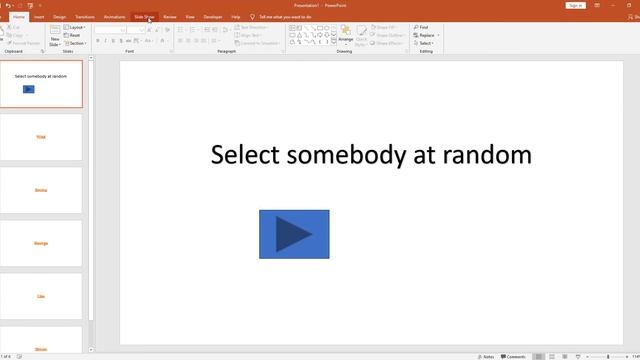Click the Sign in button
Image resolution: width=640 pixels, height=360 pixels.
click(576, 5)
